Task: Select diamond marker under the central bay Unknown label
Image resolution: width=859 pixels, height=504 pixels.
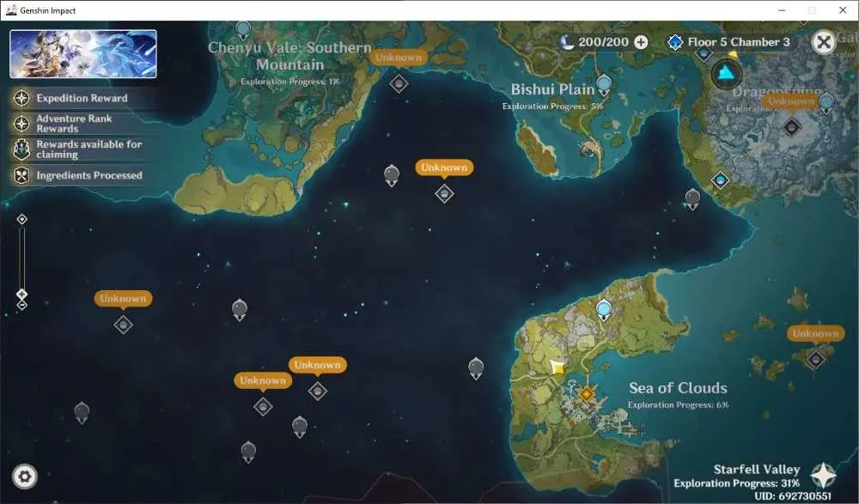Action: coord(444,193)
